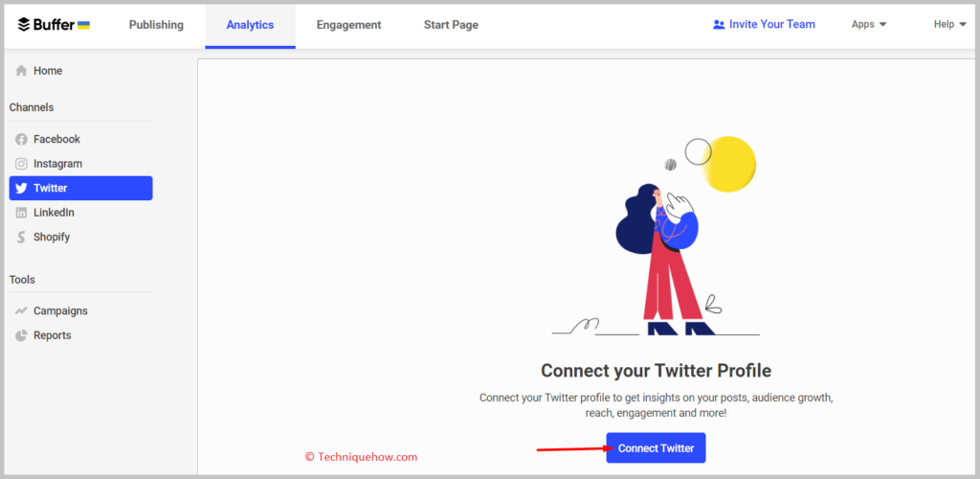Click the Shopify channel icon
This screenshot has height=479, width=980.
(21, 237)
